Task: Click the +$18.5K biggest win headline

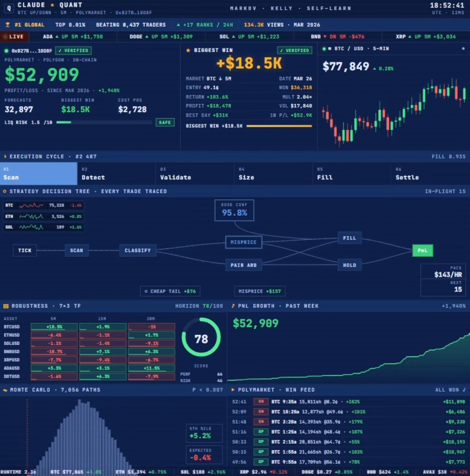Action: click(249, 63)
